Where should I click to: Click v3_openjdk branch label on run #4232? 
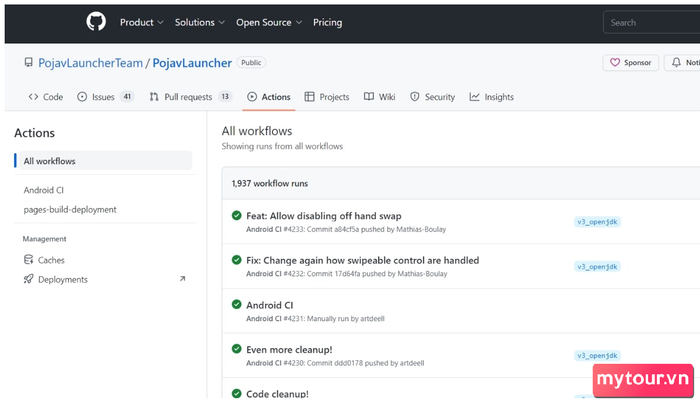tap(597, 267)
